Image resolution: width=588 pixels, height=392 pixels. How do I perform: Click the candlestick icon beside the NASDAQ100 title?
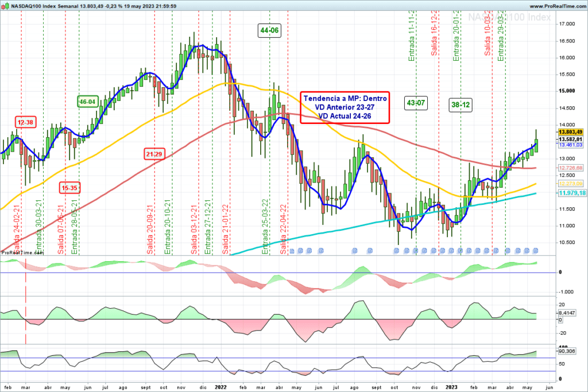[x=5, y=6]
